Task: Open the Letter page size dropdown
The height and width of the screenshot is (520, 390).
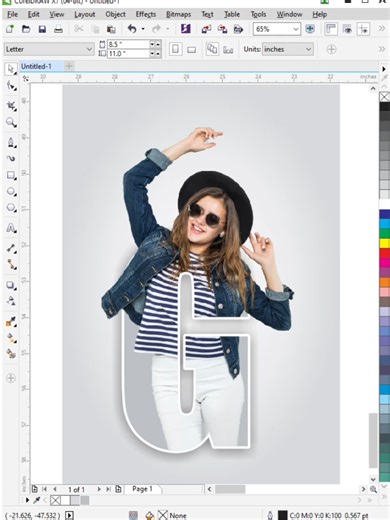Action: (89, 49)
